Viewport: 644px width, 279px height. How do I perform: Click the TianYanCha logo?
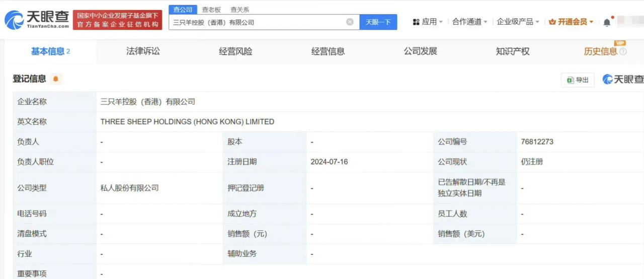click(37, 20)
